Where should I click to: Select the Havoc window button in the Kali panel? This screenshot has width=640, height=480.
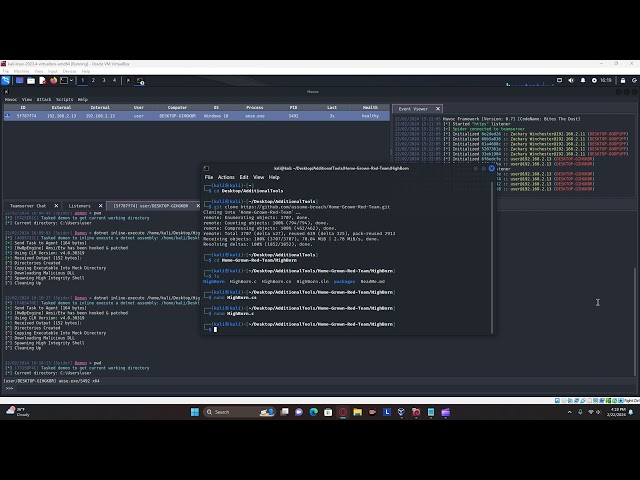[x=128, y=81]
